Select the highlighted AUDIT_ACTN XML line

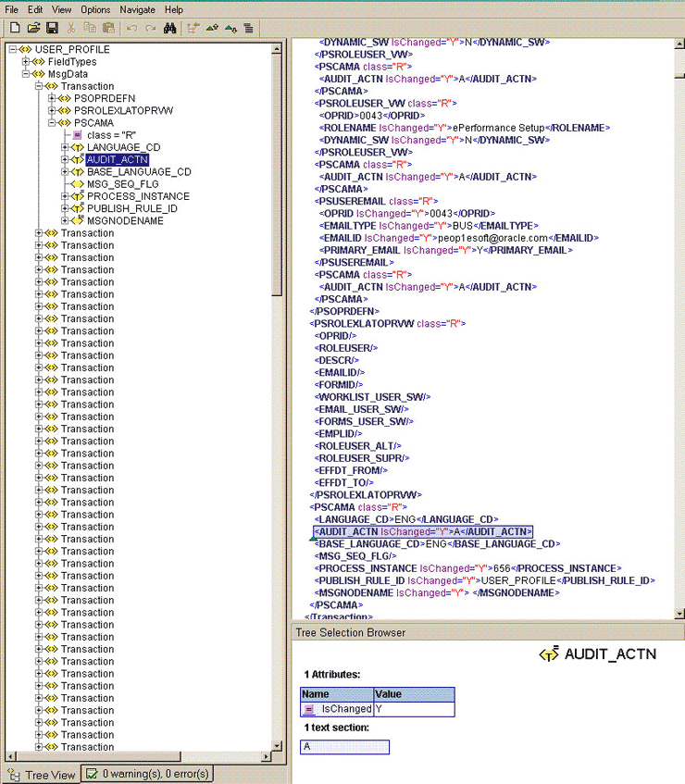tap(423, 531)
